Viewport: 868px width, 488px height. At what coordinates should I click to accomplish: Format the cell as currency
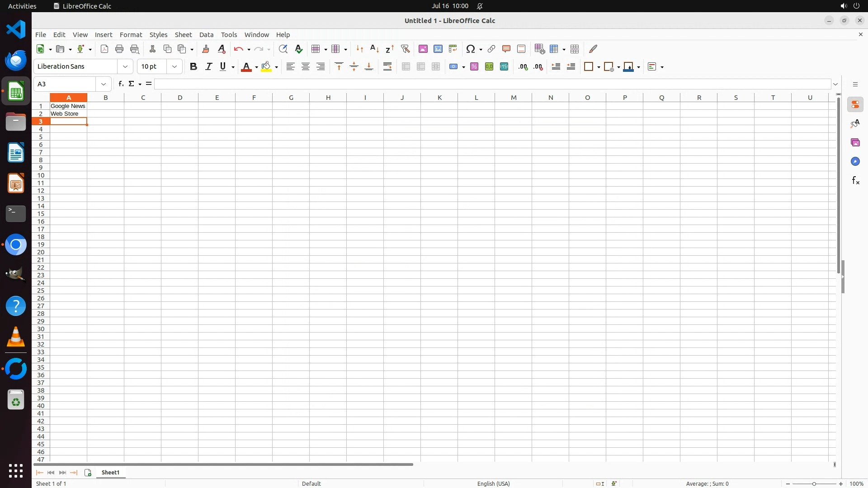[453, 67]
